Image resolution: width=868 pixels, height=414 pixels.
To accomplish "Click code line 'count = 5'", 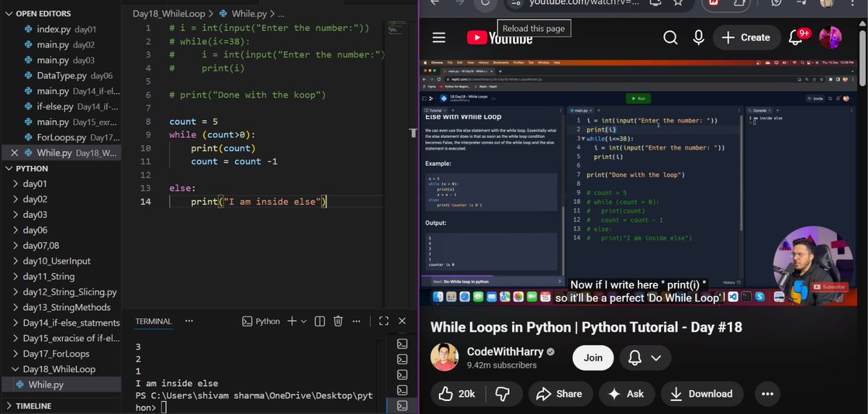I will 193,121.
